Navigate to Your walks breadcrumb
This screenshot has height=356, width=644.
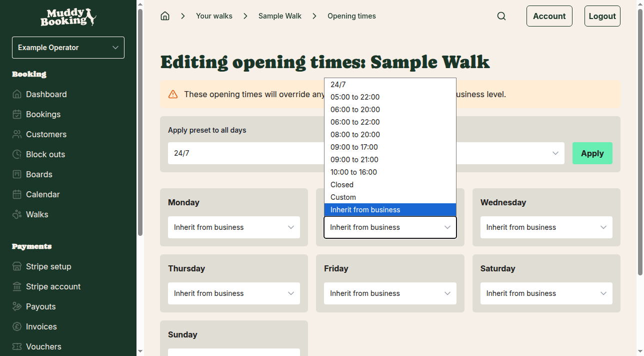pyautogui.click(x=214, y=16)
